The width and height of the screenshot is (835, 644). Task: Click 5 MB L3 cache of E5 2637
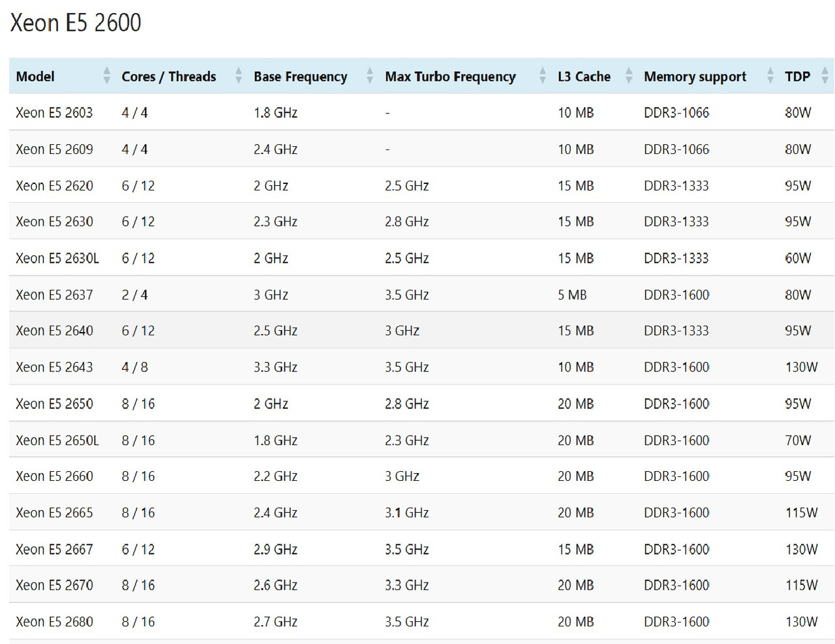[572, 294]
